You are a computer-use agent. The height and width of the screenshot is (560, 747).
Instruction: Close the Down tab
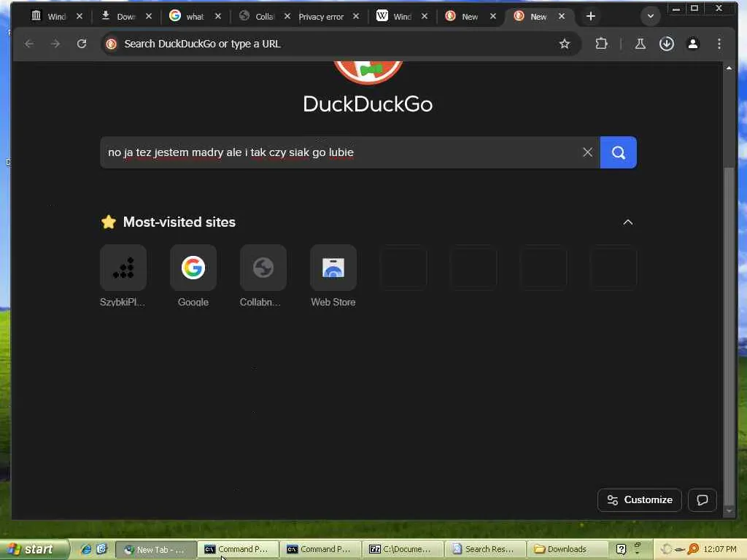click(x=149, y=16)
